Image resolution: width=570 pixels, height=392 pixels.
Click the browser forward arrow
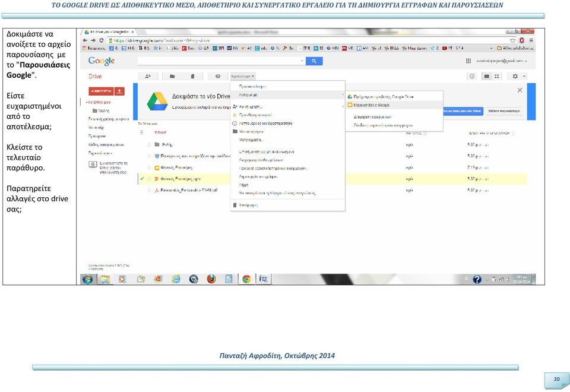point(93,40)
